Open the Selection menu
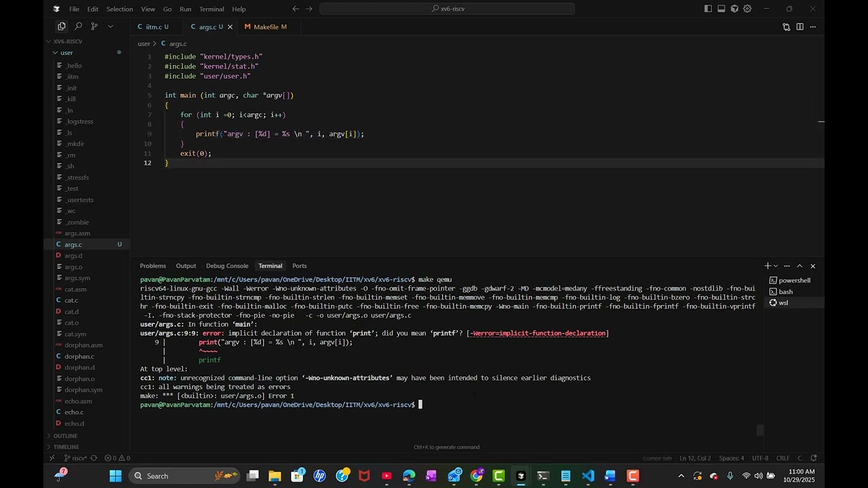This screenshot has height=488, width=868. (119, 9)
